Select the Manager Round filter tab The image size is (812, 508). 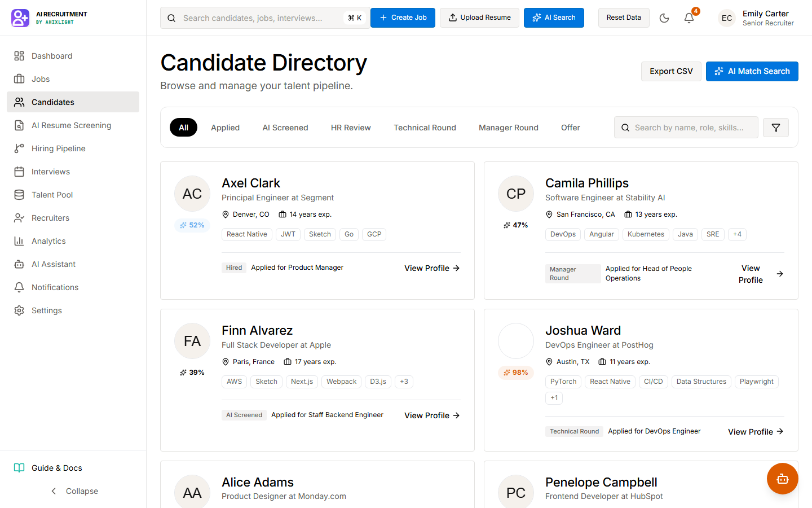tap(509, 128)
